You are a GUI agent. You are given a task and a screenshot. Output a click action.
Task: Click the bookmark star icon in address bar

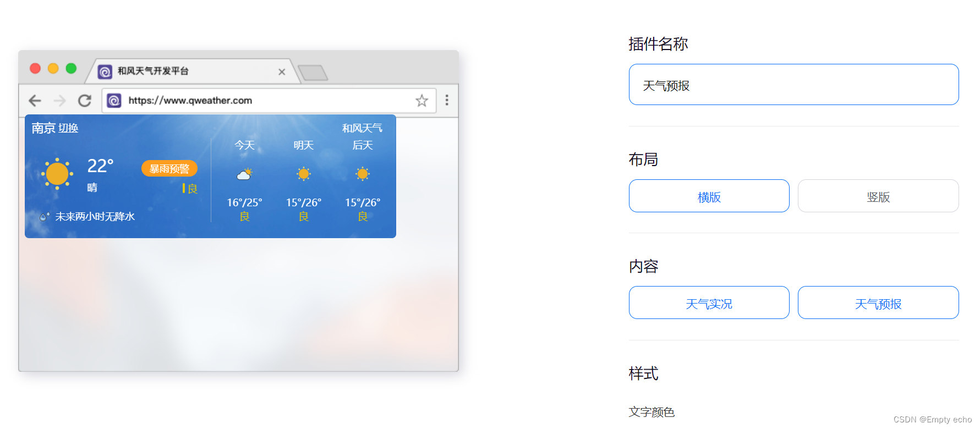pos(421,101)
